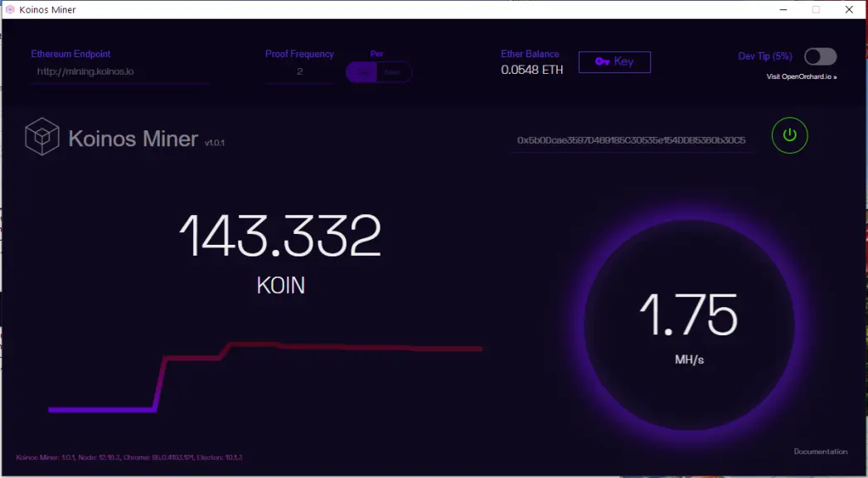Click the version info text at bottom
This screenshot has width=868, height=478.
click(x=129, y=457)
